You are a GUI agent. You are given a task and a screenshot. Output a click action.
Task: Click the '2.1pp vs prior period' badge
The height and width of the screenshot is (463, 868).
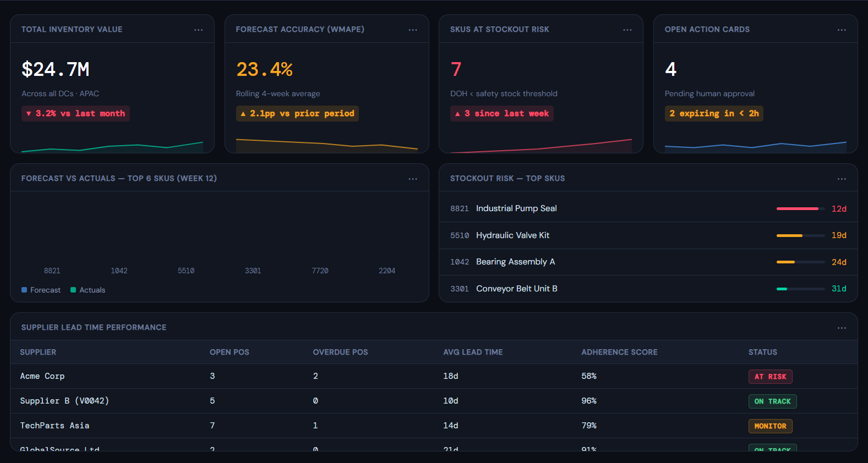point(297,113)
